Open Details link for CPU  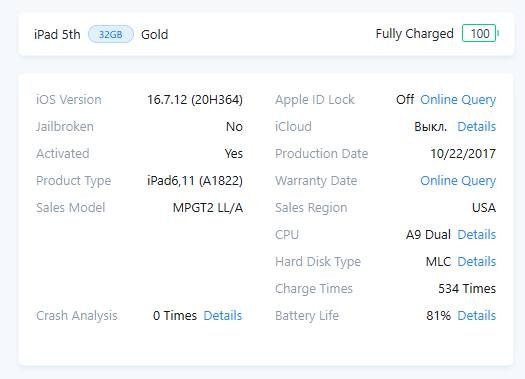coord(476,235)
